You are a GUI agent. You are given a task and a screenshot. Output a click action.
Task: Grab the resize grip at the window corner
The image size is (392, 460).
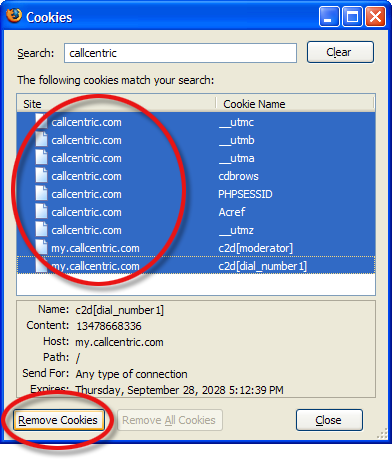click(x=382, y=433)
